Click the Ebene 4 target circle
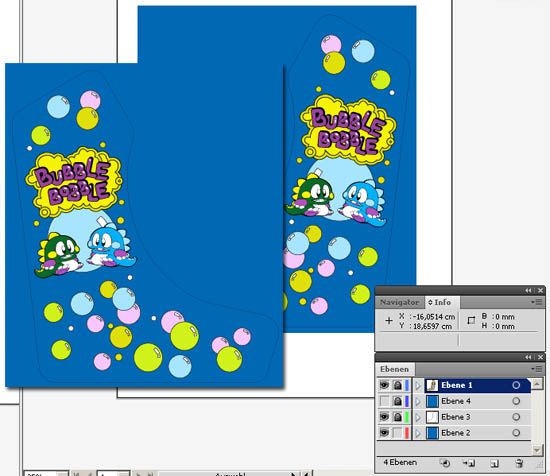Image resolution: width=550 pixels, height=476 pixels. click(x=516, y=401)
